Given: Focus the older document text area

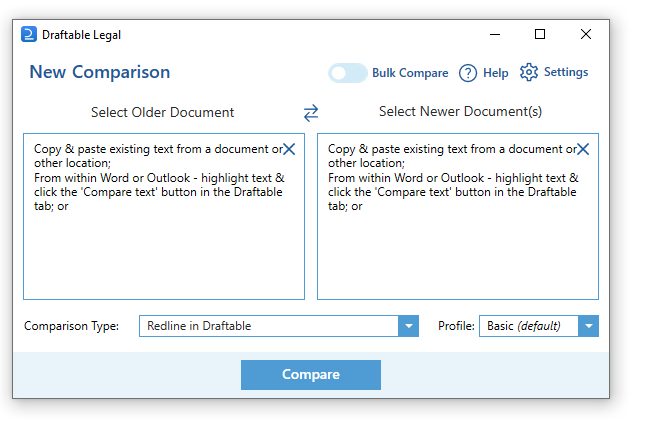Looking at the screenshot, I should pos(164,250).
